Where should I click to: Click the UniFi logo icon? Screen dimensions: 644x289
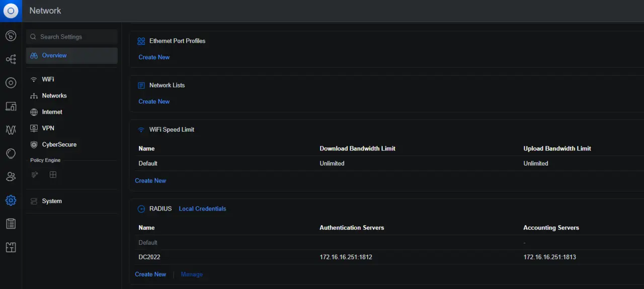pos(11,11)
